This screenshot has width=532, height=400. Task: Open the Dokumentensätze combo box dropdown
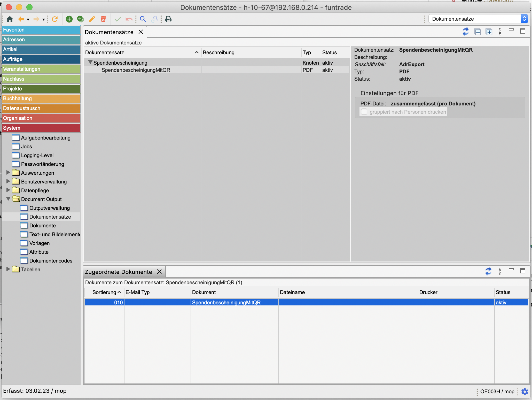point(524,19)
